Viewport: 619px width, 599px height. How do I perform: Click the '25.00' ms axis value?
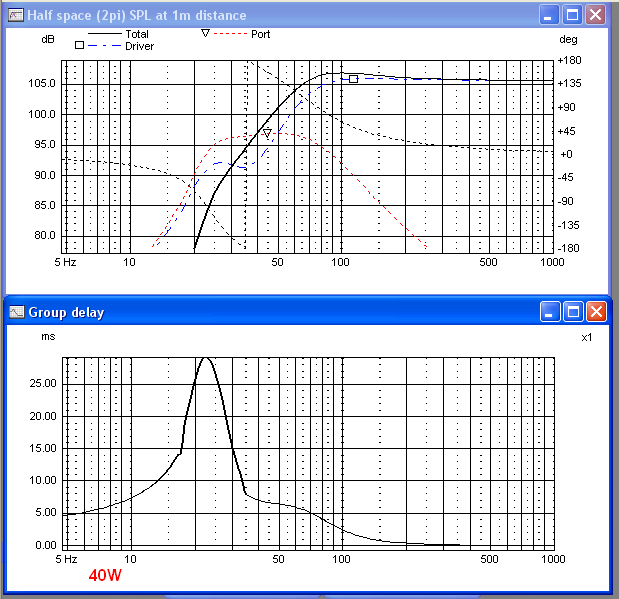(43, 383)
